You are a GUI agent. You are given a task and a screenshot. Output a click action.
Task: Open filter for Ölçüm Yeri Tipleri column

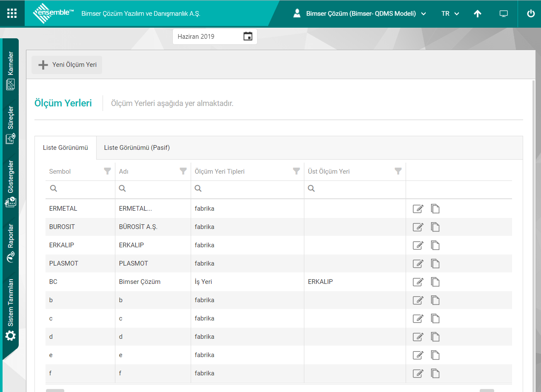[x=296, y=171]
